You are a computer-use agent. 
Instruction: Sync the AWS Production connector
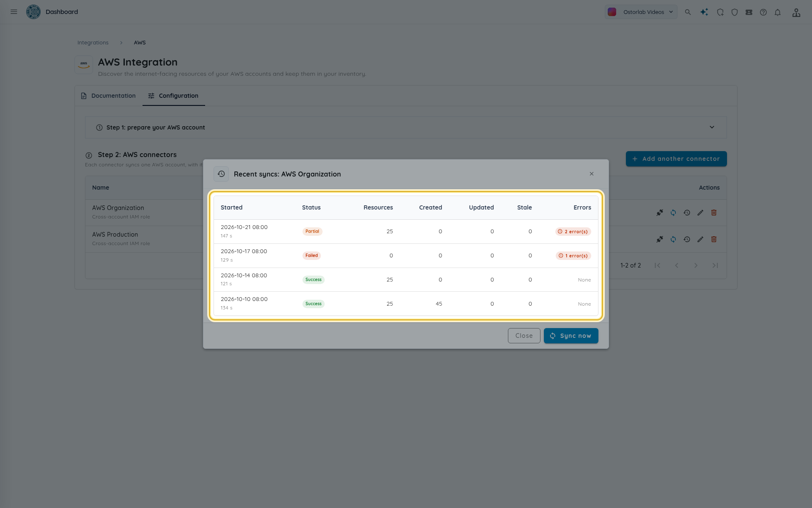click(673, 239)
